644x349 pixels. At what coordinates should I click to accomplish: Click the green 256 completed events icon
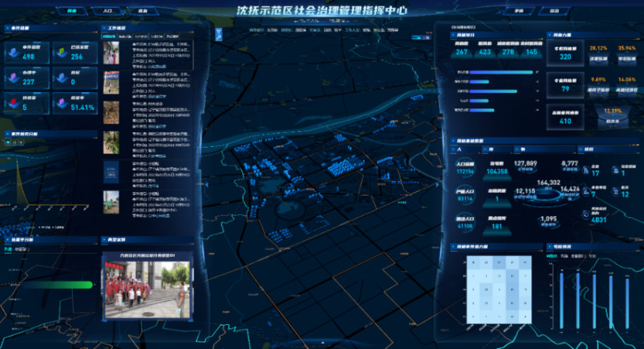pos(61,52)
